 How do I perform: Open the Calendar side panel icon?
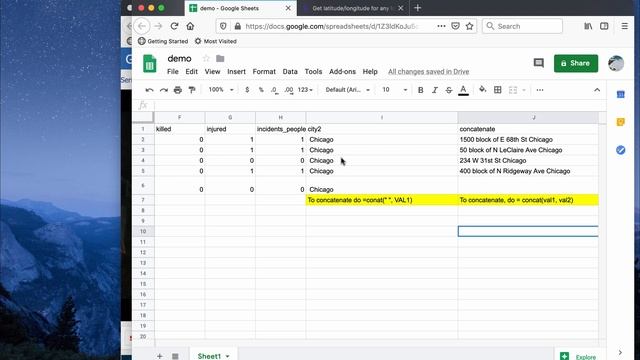coord(620,94)
